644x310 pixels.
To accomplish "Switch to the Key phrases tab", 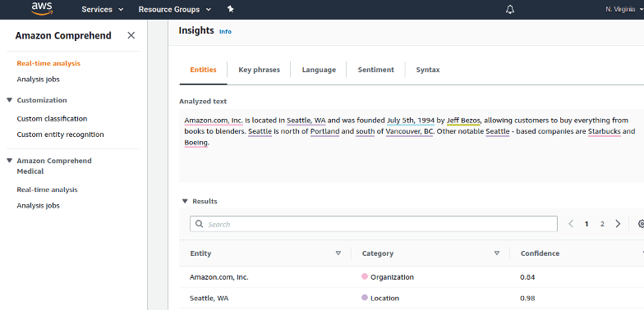I will (260, 70).
